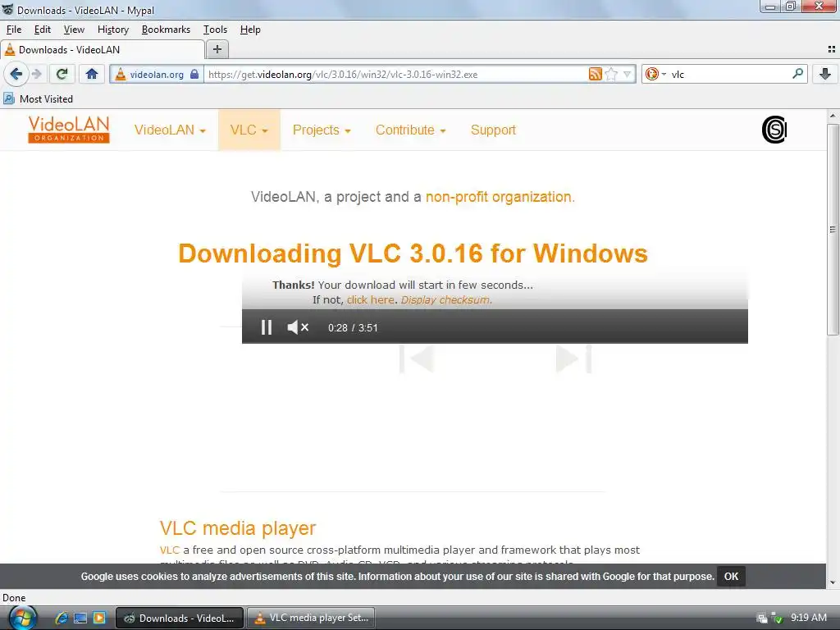Image resolution: width=840 pixels, height=630 pixels.
Task: Open the DuckDuckGo search engine selector
Action: pyautogui.click(x=655, y=74)
